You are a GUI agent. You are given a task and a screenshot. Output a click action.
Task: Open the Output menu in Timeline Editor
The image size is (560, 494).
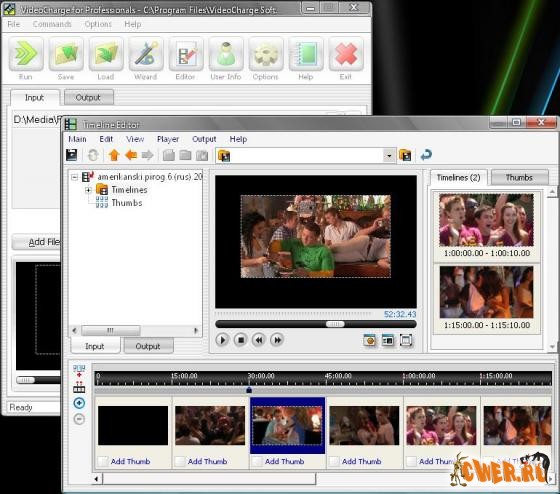click(x=204, y=139)
